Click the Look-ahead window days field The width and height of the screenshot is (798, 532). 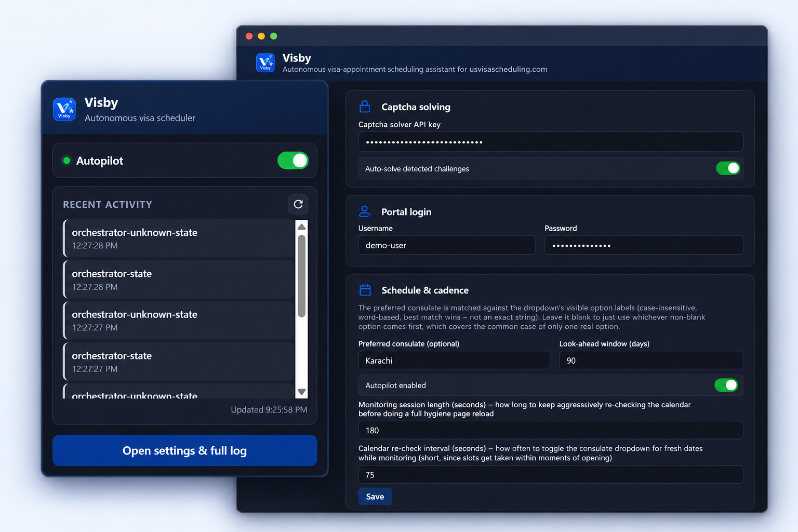pyautogui.click(x=651, y=360)
